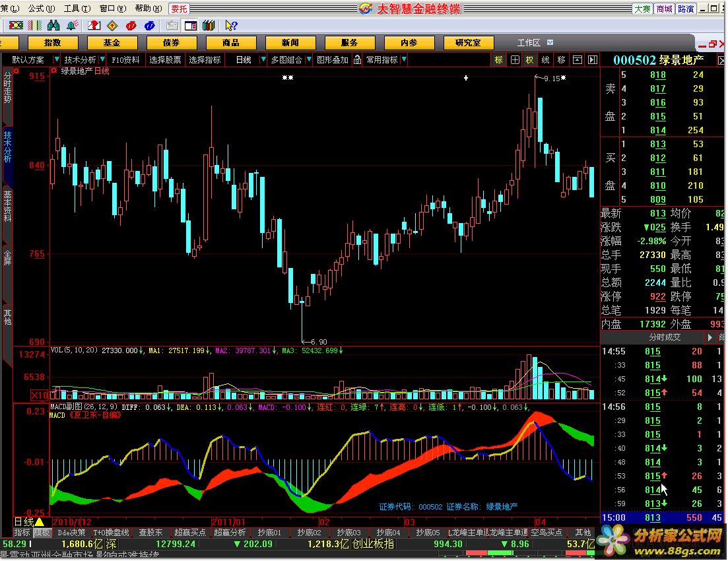This screenshot has height=561, width=728.
Task: Select the 抄底01 indicator tab
Action: click(269, 532)
